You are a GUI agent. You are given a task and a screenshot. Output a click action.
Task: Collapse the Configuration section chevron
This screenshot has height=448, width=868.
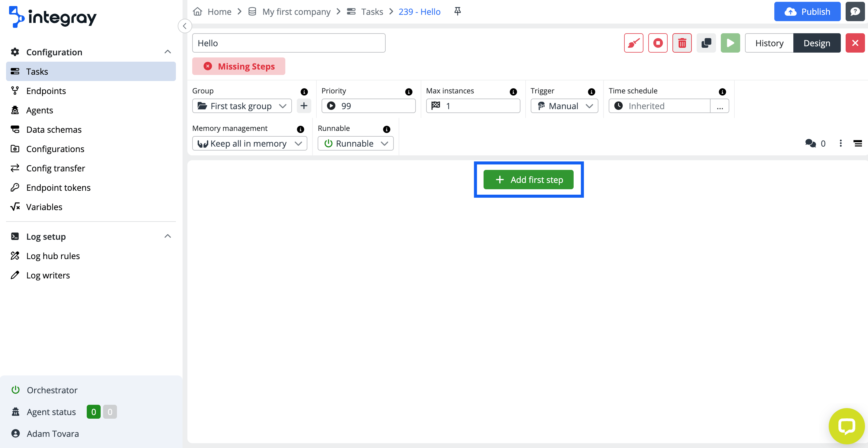coord(167,52)
